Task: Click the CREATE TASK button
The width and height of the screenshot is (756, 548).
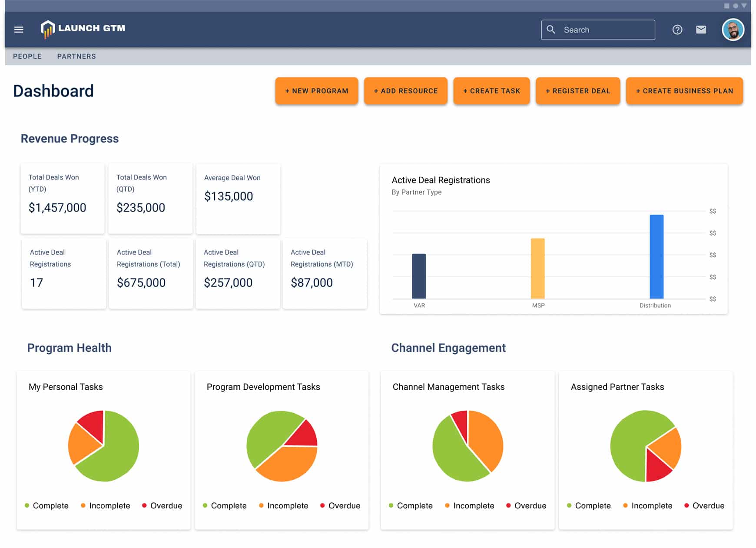Action: [x=491, y=91]
